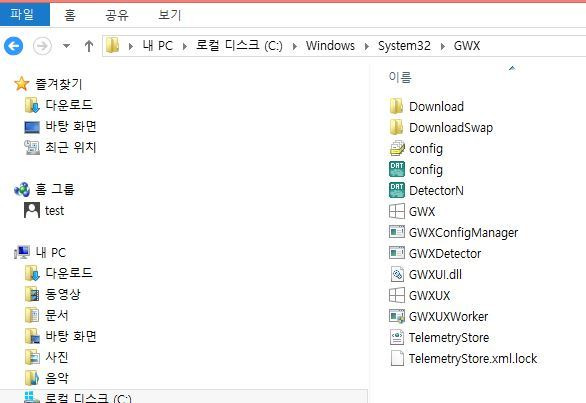The height and width of the screenshot is (403, 586).
Task: Click the GWXConfigManager application icon
Action: click(x=397, y=232)
